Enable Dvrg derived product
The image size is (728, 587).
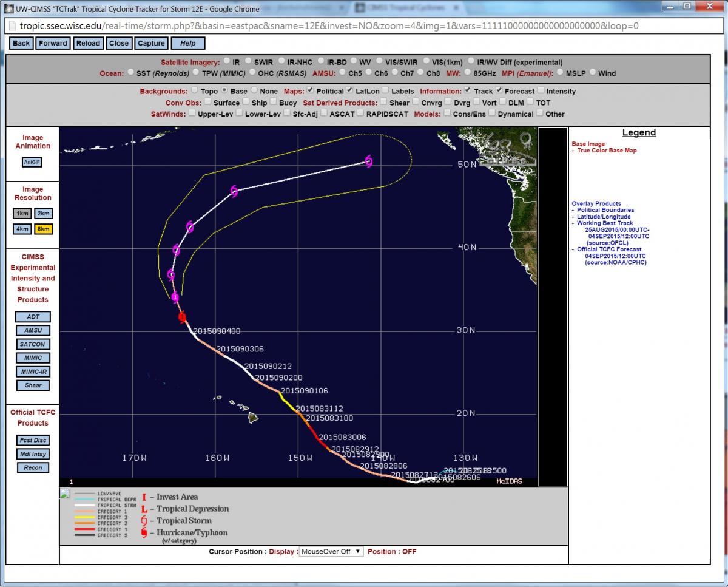[448, 102]
